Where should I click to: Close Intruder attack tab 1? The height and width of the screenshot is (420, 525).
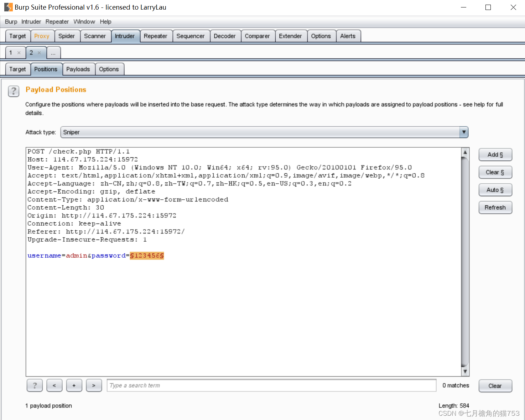click(19, 53)
